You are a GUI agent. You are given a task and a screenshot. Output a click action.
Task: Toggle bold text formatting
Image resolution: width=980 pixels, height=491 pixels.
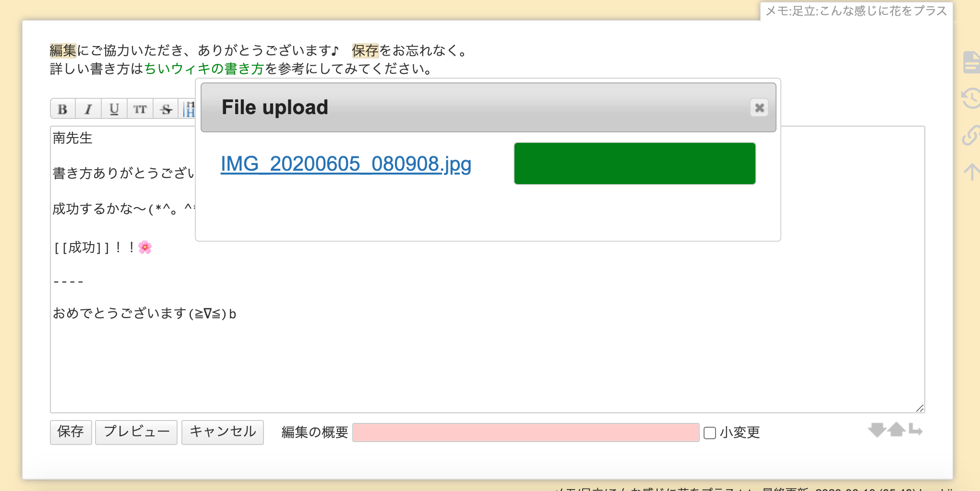pyautogui.click(x=63, y=109)
